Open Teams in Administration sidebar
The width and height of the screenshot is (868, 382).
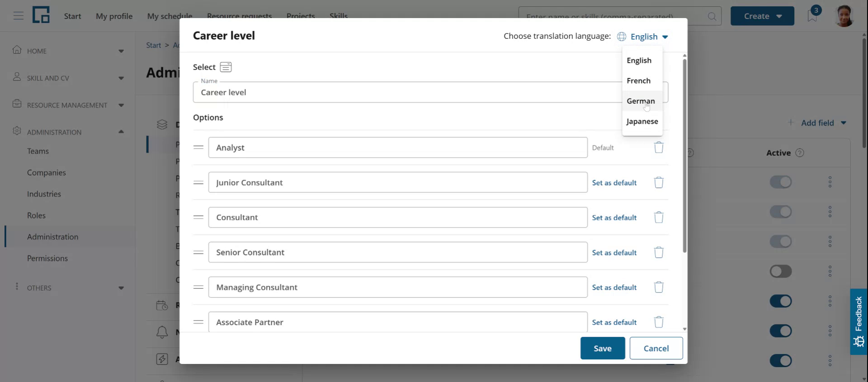pos(38,151)
